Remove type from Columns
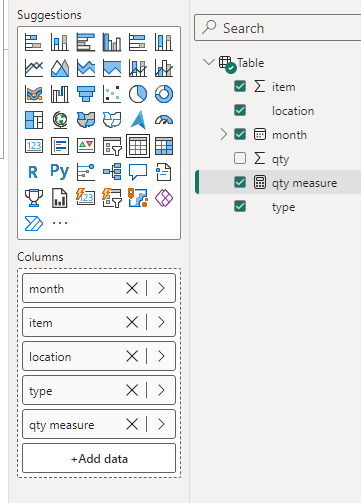 tap(132, 390)
